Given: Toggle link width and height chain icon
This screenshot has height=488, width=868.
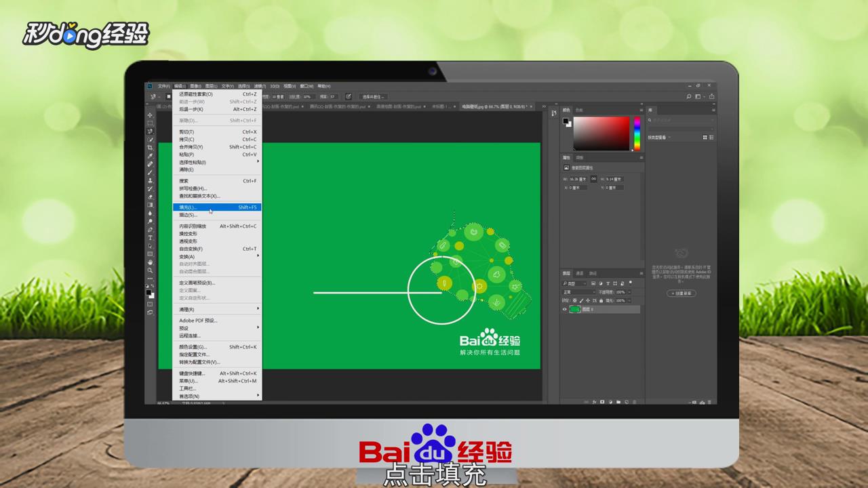Looking at the screenshot, I should [x=593, y=179].
